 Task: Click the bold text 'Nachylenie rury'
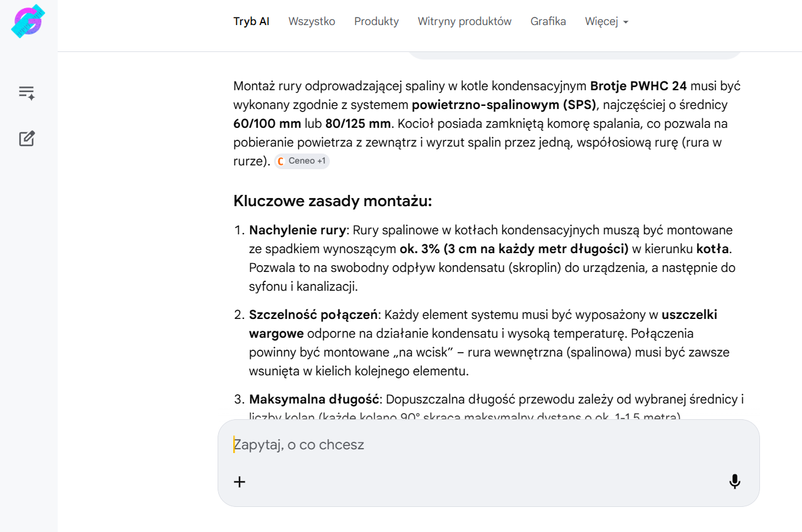pyautogui.click(x=297, y=230)
